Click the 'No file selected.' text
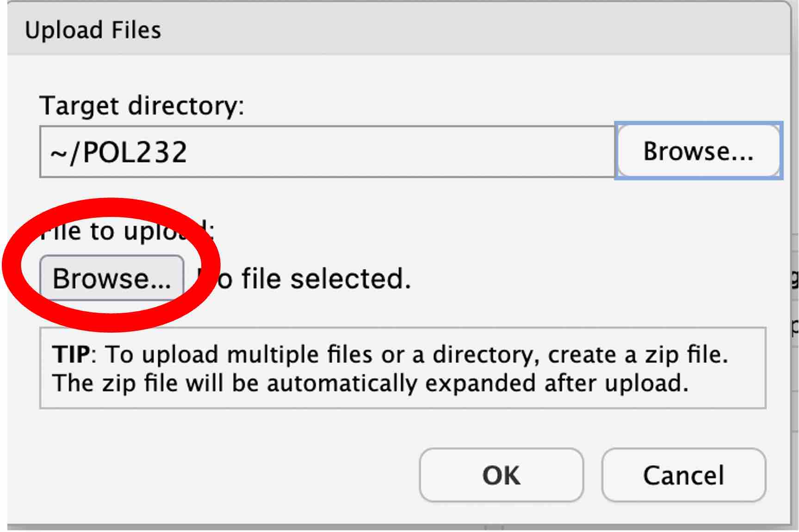Viewport: 799px width, 532px height. 304,279
